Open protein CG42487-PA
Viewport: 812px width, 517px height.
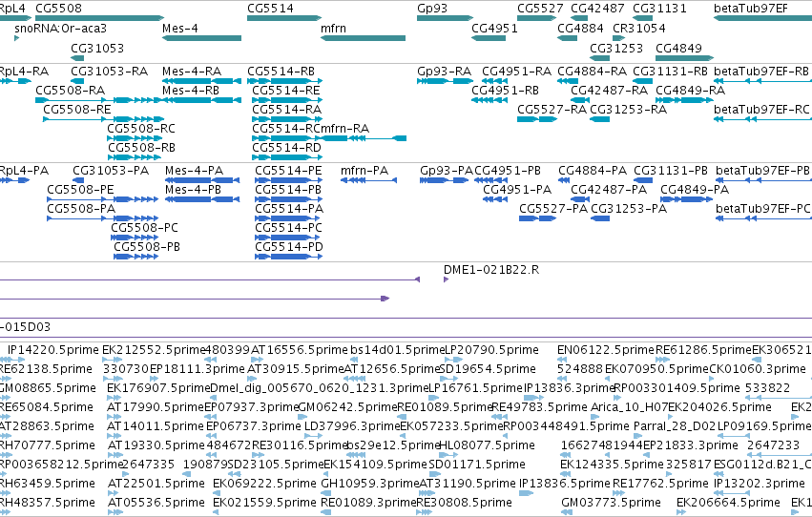click(x=609, y=190)
